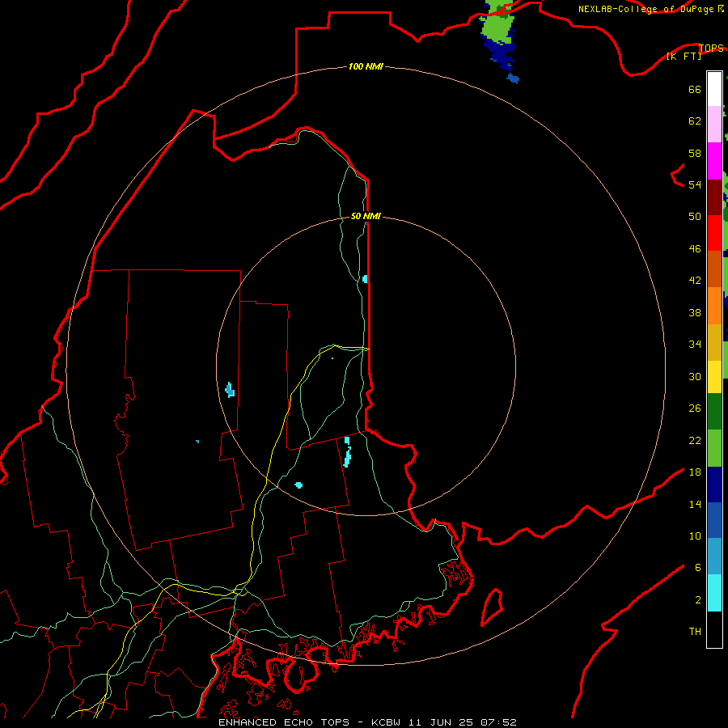This screenshot has height=728, width=728.
Task: Click the legend value 30
Action: pos(695,376)
